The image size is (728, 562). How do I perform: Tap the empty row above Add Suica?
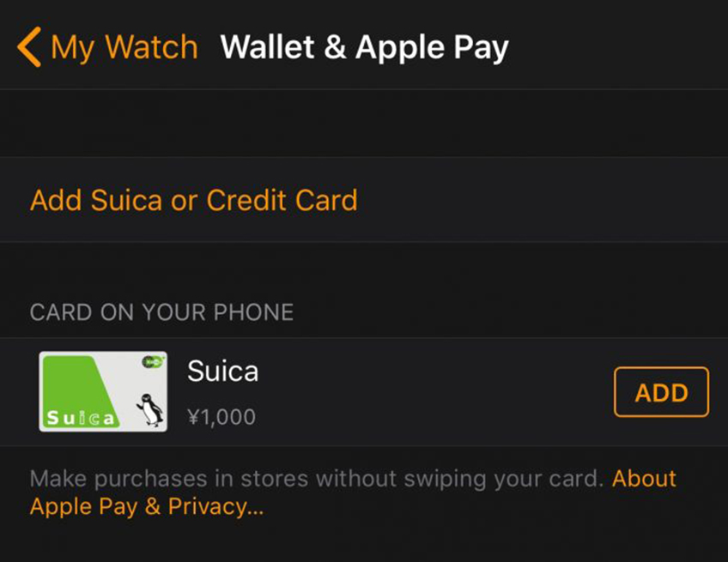point(364,123)
